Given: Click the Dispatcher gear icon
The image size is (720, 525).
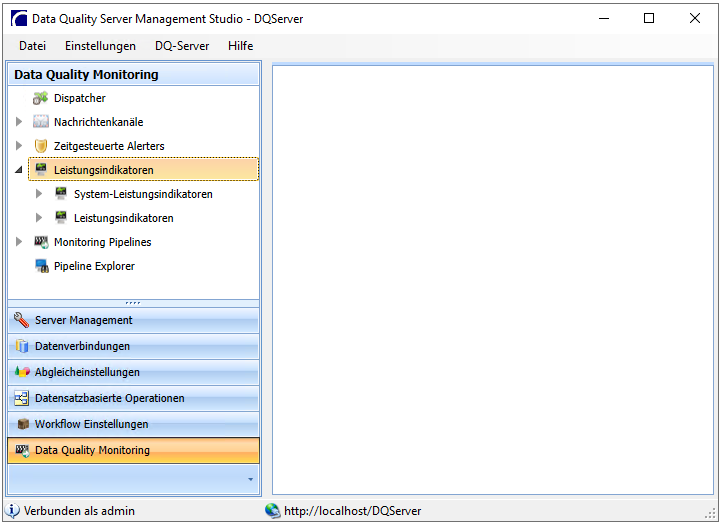Looking at the screenshot, I should (x=40, y=98).
